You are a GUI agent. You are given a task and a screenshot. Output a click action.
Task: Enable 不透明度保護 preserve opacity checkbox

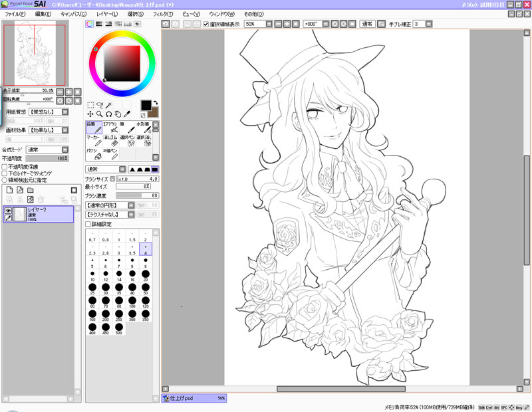pyautogui.click(x=5, y=167)
